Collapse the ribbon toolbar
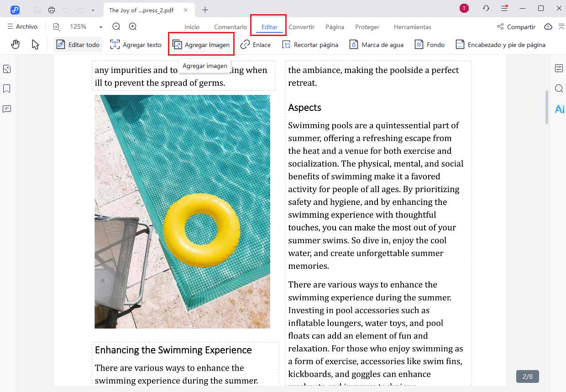Image resolution: width=566 pixels, height=392 pixels. pos(561,27)
